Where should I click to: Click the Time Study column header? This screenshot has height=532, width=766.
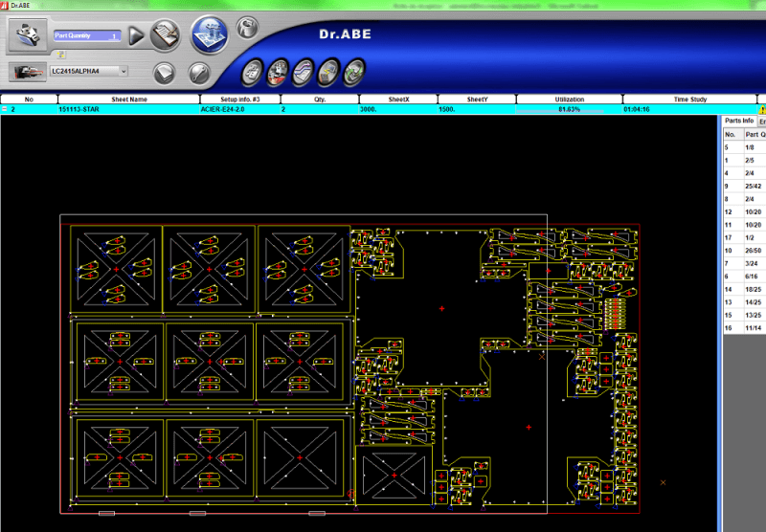tap(689, 100)
